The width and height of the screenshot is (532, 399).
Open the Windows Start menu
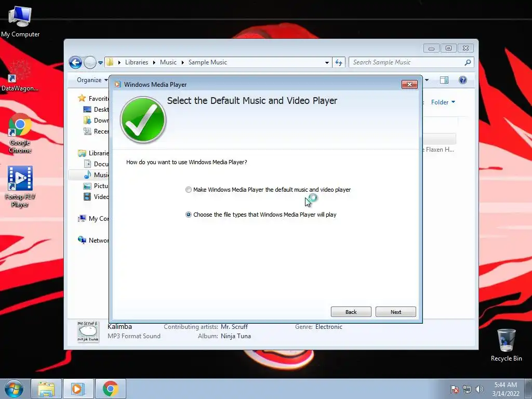coord(14,389)
